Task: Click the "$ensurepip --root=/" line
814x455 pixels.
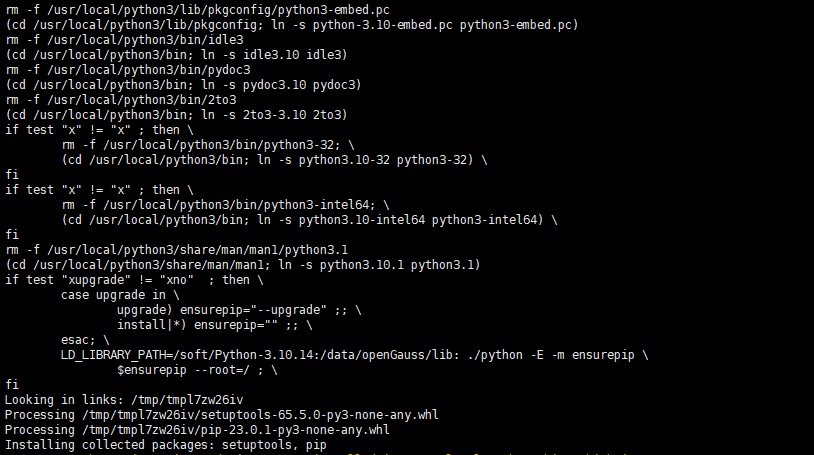Action: point(197,370)
